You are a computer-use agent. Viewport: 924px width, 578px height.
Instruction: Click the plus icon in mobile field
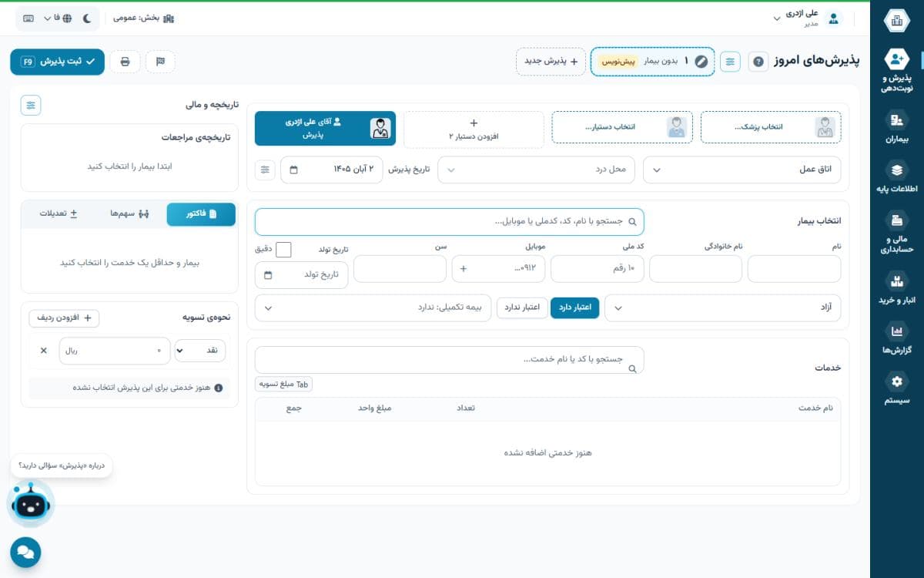click(x=464, y=270)
